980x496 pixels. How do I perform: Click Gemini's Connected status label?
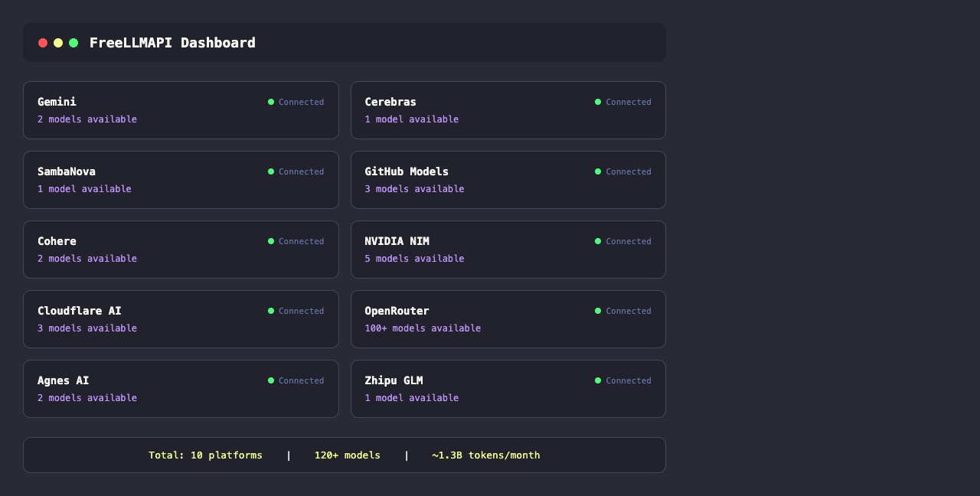[x=301, y=102]
